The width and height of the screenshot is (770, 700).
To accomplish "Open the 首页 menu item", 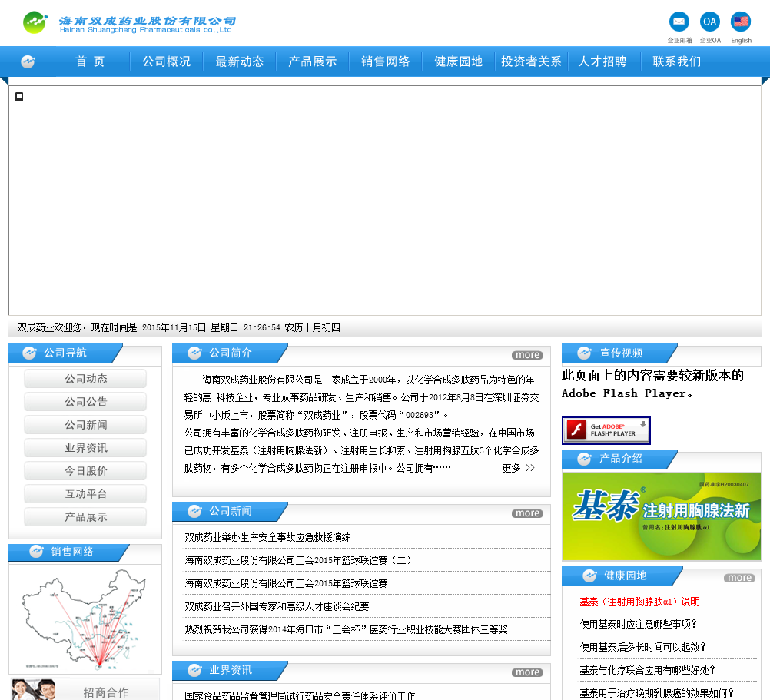I will pos(90,61).
